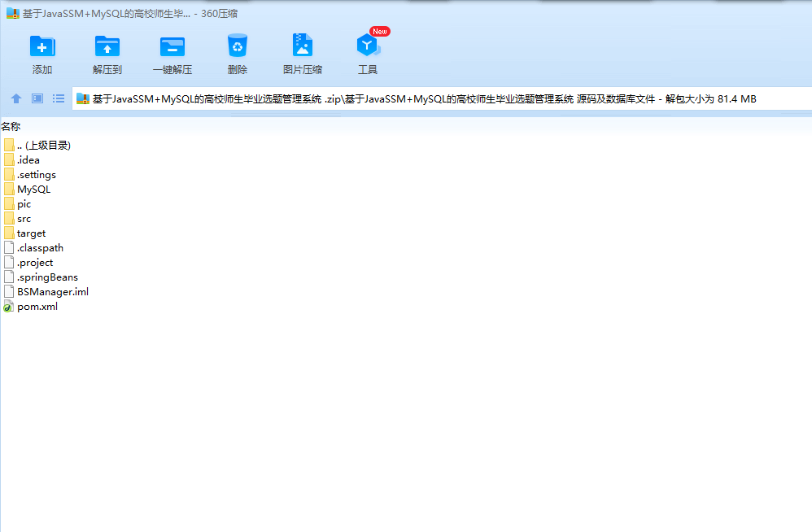This screenshot has height=532, width=812.
Task: Click the folder icon beside .. (上级目录)
Action: 9,145
